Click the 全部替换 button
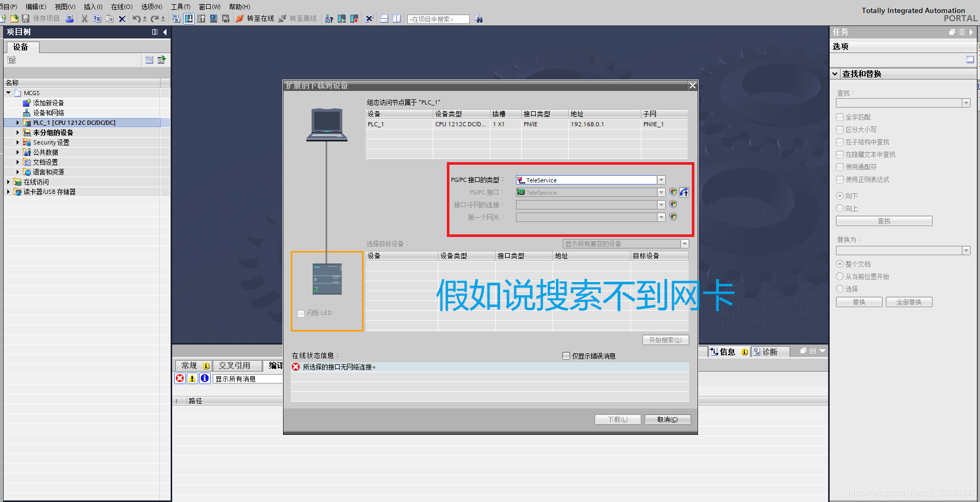 coord(909,302)
